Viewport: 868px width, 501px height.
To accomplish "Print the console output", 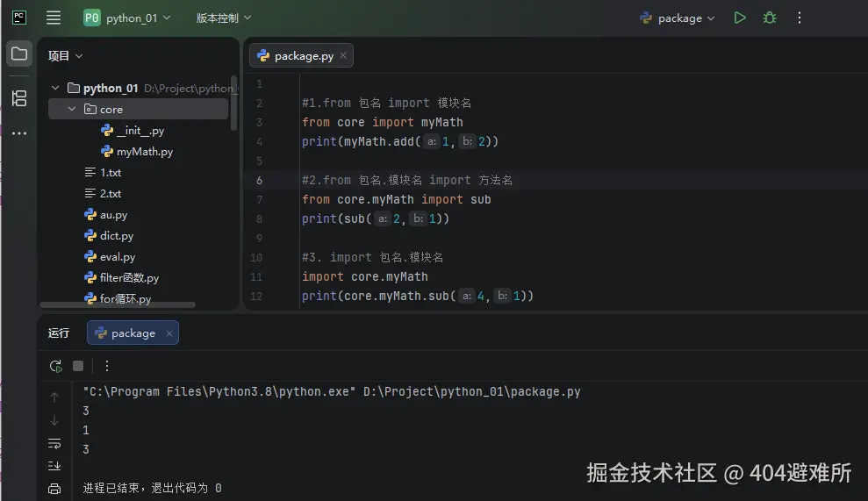I will pyautogui.click(x=54, y=489).
